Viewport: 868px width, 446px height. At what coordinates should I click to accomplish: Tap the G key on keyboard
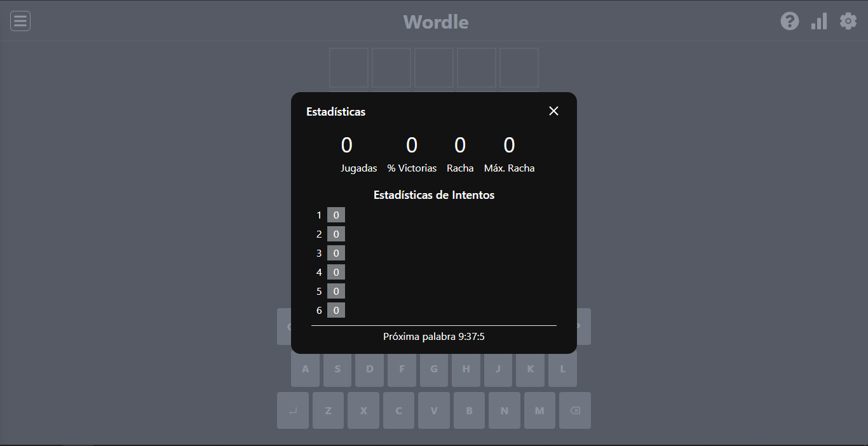[434, 368]
